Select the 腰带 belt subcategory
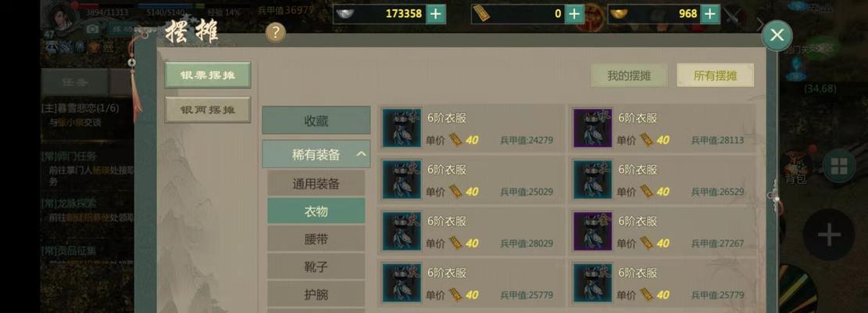868x313 pixels. (316, 239)
